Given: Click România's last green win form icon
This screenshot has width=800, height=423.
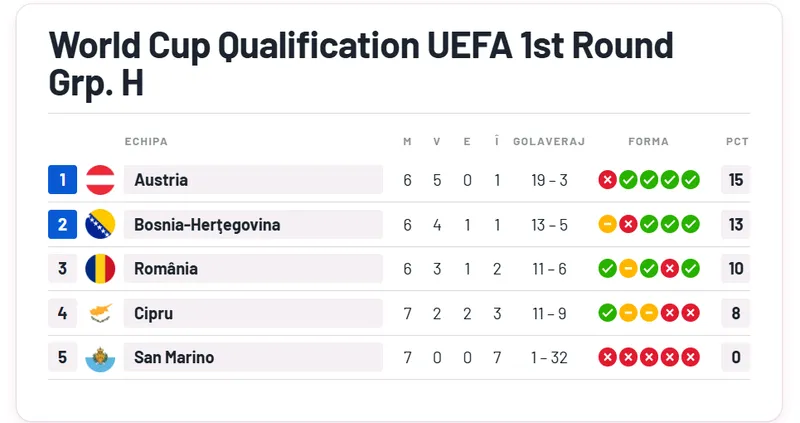Looking at the screenshot, I should (x=691, y=269).
